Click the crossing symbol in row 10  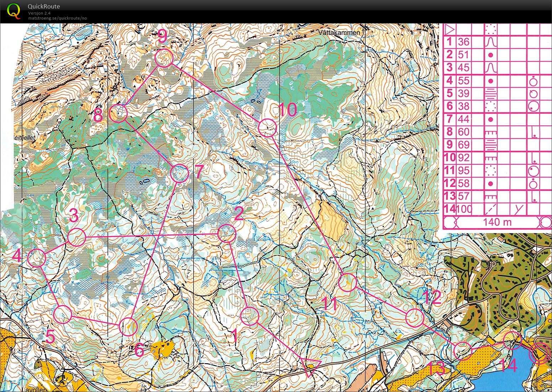(x=490, y=158)
